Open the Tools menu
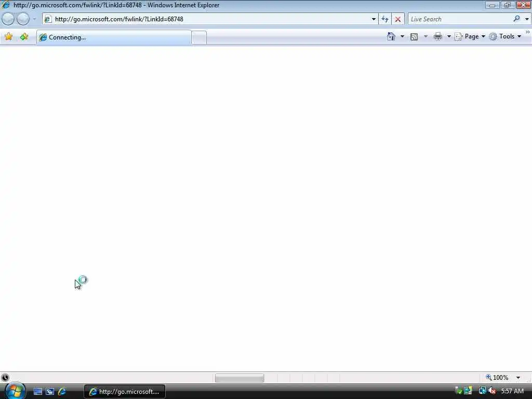Image resolution: width=532 pixels, height=399 pixels. pyautogui.click(x=505, y=36)
